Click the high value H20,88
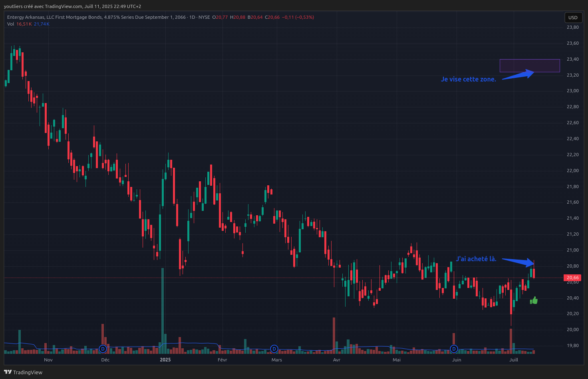The height and width of the screenshot is (379, 588). (x=238, y=17)
